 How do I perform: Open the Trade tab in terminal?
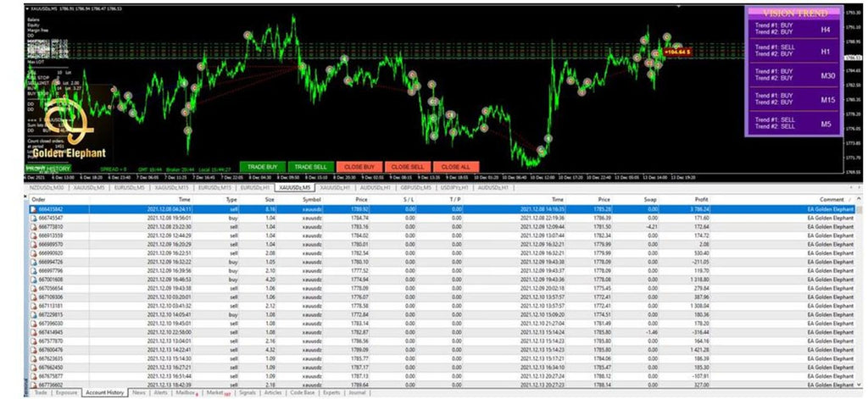coord(40,393)
